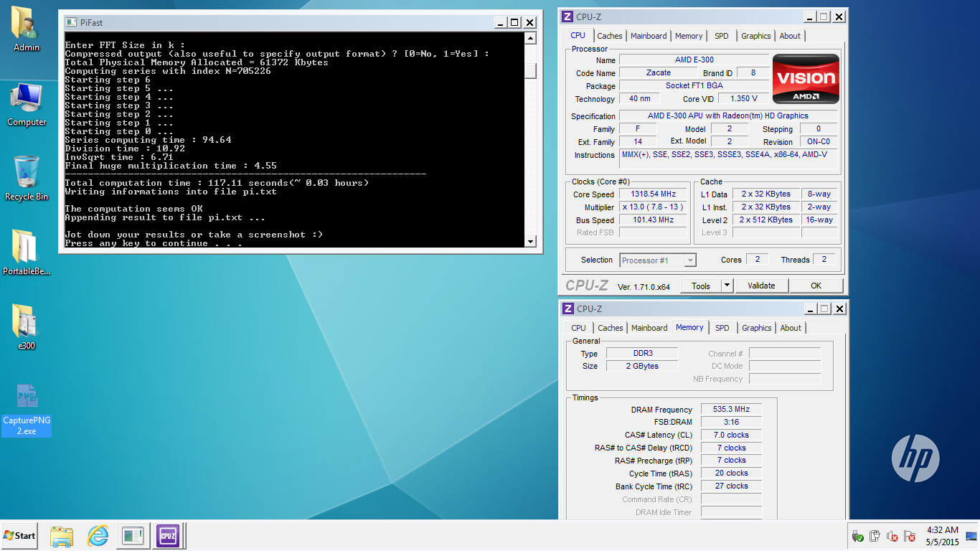Viewport: 980px width, 551px height.
Task: Launch Internet Explorer from taskbar
Action: 98,535
